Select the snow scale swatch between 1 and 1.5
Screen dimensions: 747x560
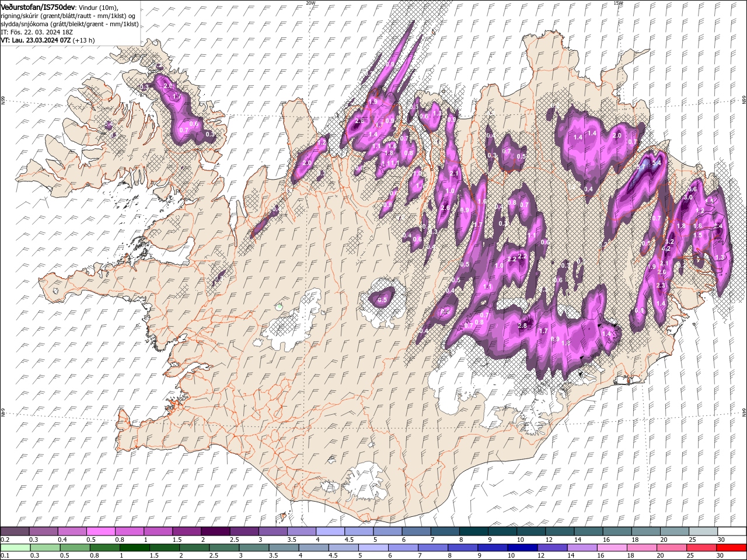click(x=158, y=531)
